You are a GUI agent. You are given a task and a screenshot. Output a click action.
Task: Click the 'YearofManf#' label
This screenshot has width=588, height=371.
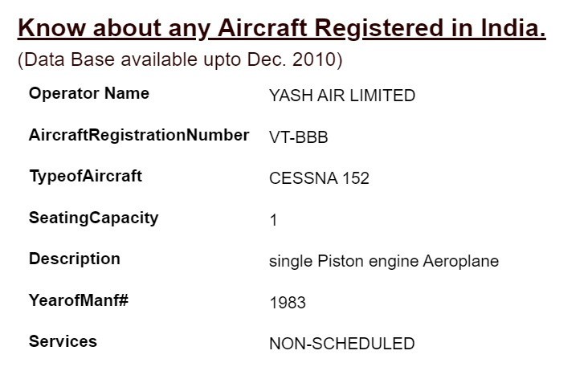coord(79,300)
